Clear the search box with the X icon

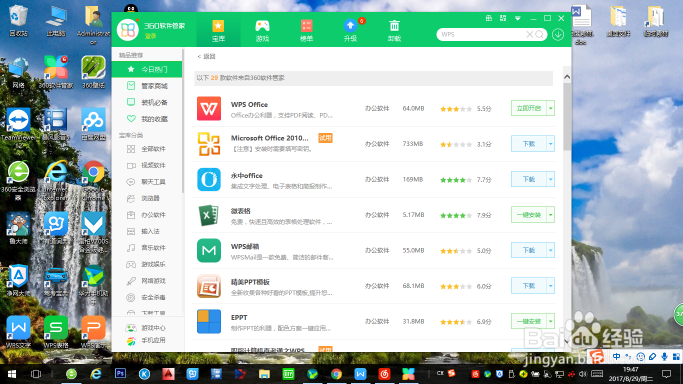tap(529, 34)
